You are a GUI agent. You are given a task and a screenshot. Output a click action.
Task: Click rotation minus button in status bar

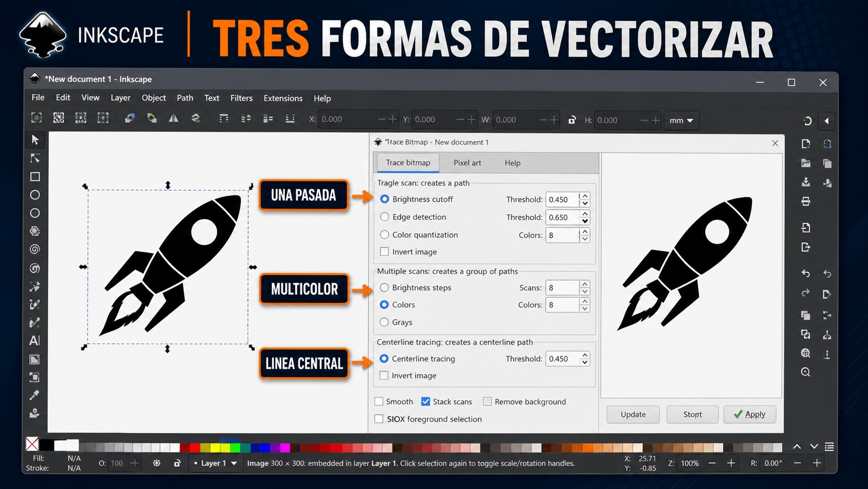[797, 463]
